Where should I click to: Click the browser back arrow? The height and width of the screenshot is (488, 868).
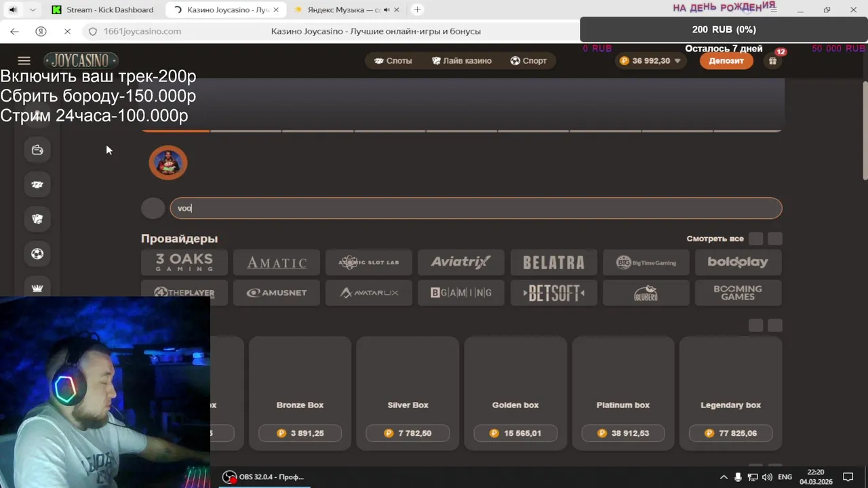click(x=14, y=31)
